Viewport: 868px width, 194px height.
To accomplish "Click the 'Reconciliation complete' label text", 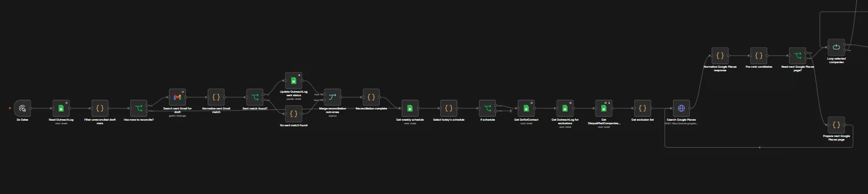I will tap(371, 109).
